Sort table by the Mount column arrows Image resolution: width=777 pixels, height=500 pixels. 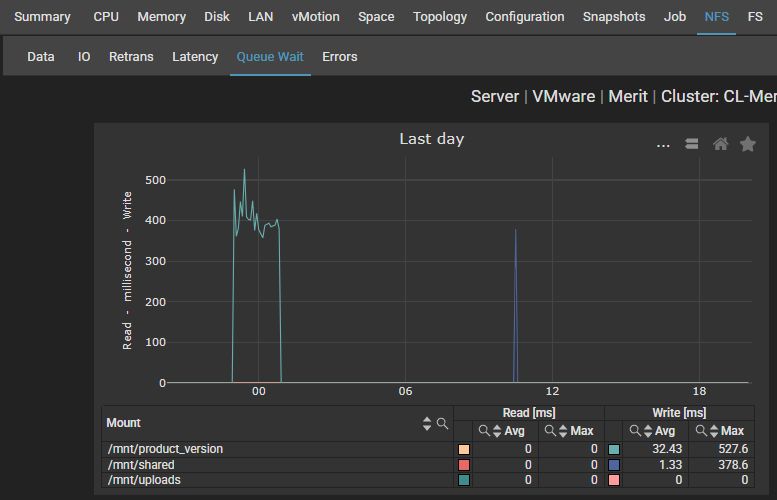pos(428,424)
